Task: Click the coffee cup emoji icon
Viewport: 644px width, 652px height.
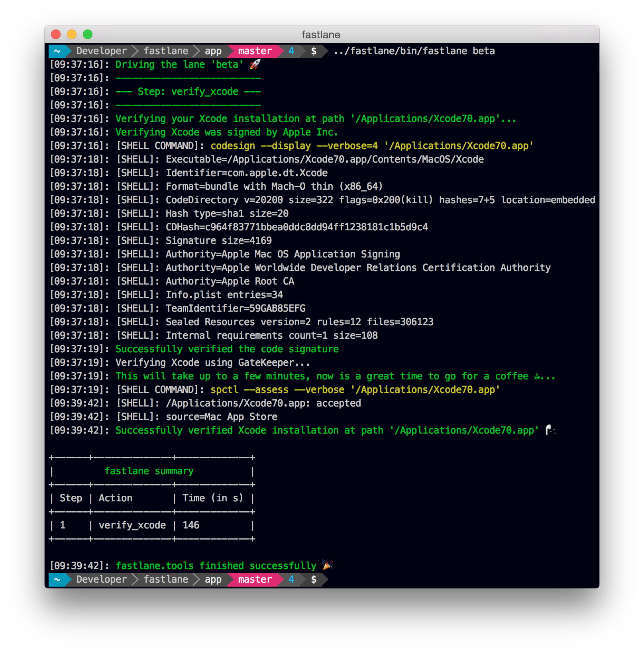Action: click(x=537, y=376)
